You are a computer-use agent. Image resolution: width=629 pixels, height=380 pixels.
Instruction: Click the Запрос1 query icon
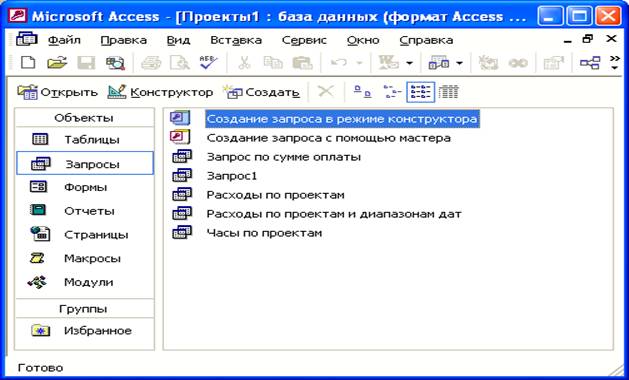(x=182, y=175)
